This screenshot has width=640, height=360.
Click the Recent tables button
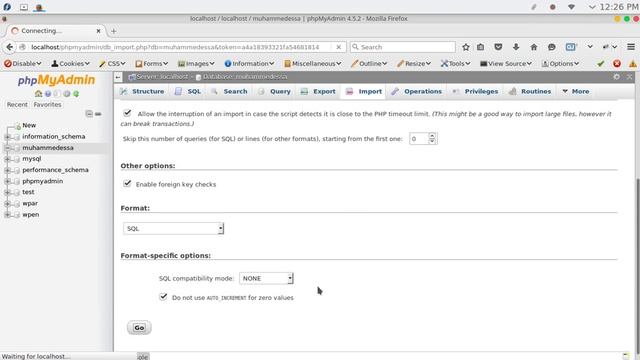pyautogui.click(x=17, y=104)
